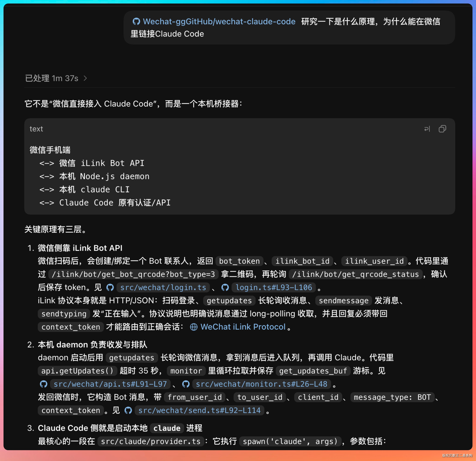Click the inline code "ilink_user_id"
Image resolution: width=476 pixels, height=461 pixels.
[x=374, y=261]
